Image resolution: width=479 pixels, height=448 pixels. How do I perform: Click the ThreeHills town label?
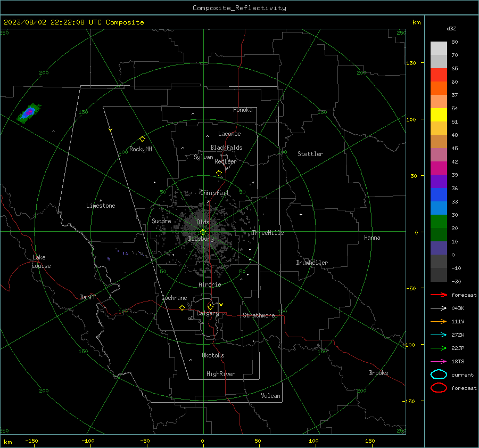click(268, 233)
